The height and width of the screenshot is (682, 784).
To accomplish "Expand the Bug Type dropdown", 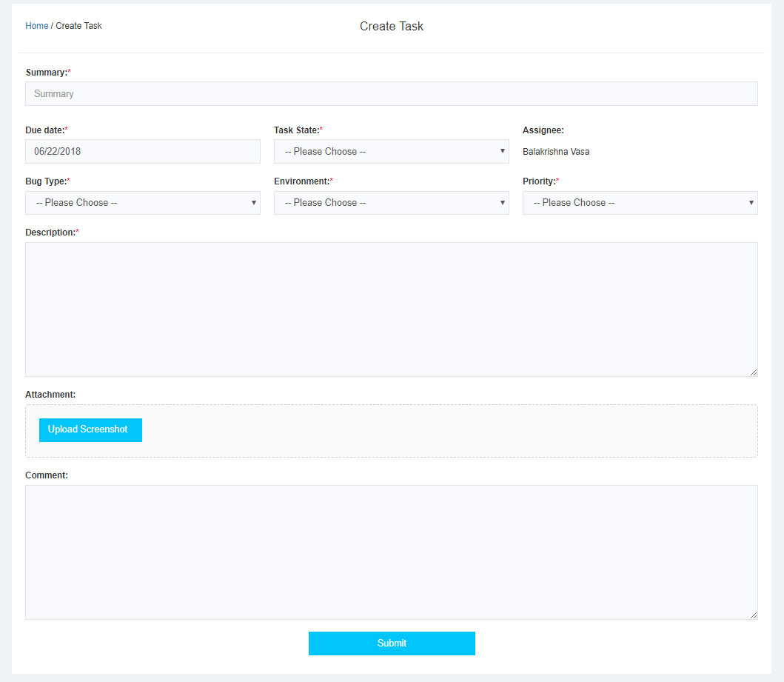I will [142, 203].
